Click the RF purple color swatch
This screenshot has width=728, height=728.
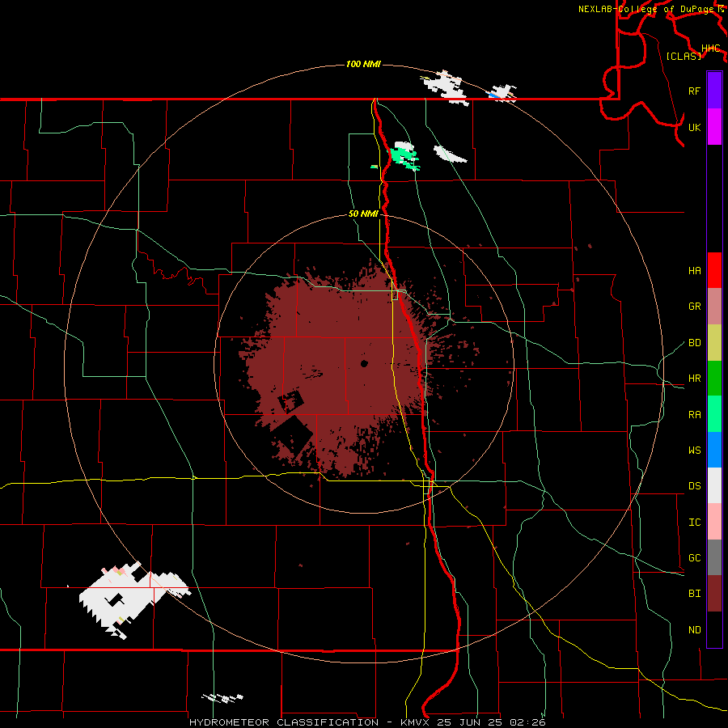point(714,91)
